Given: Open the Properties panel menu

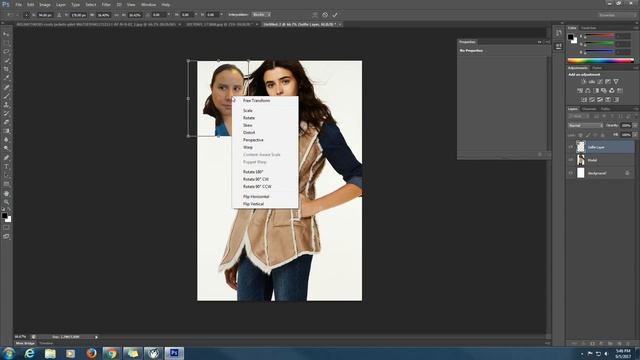Looking at the screenshot, I should coord(548,42).
